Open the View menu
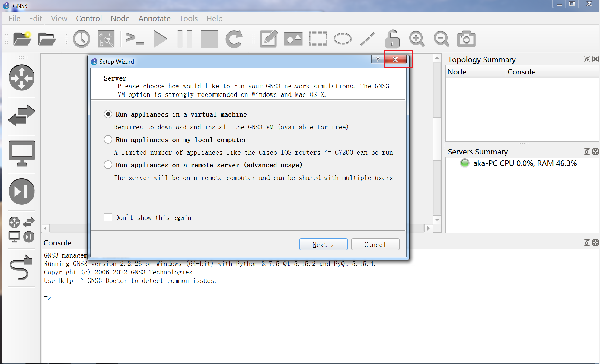 point(59,18)
